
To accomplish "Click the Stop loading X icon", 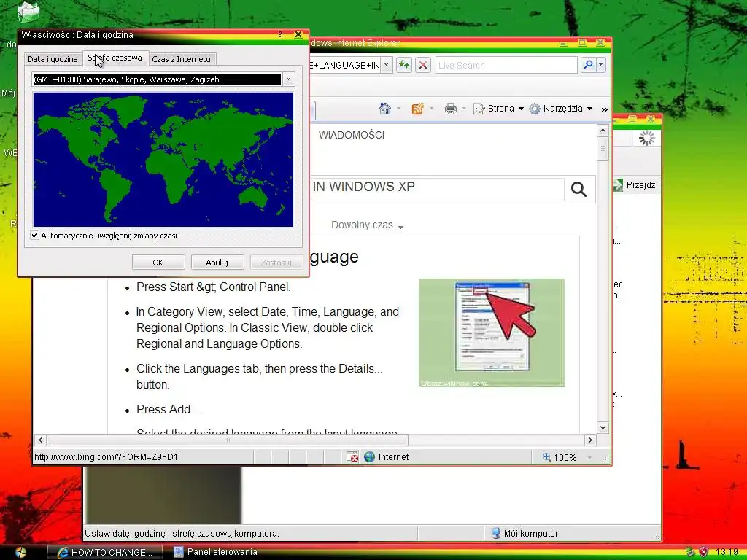I will (422, 65).
